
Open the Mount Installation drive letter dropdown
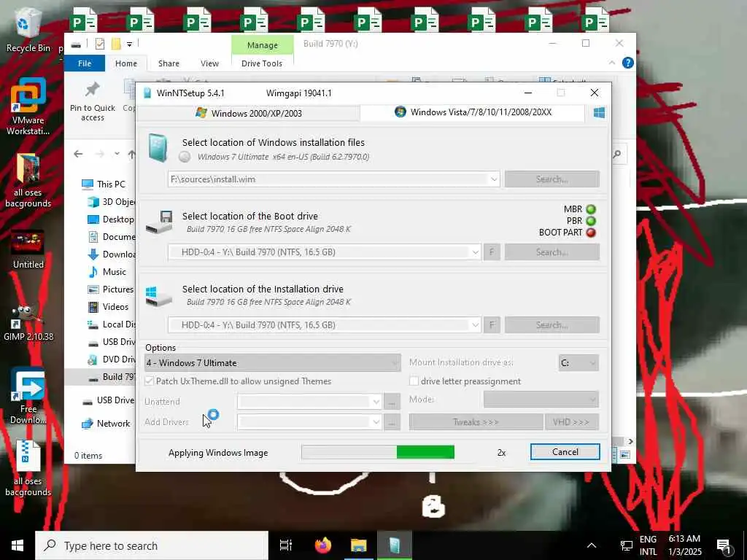pos(578,363)
